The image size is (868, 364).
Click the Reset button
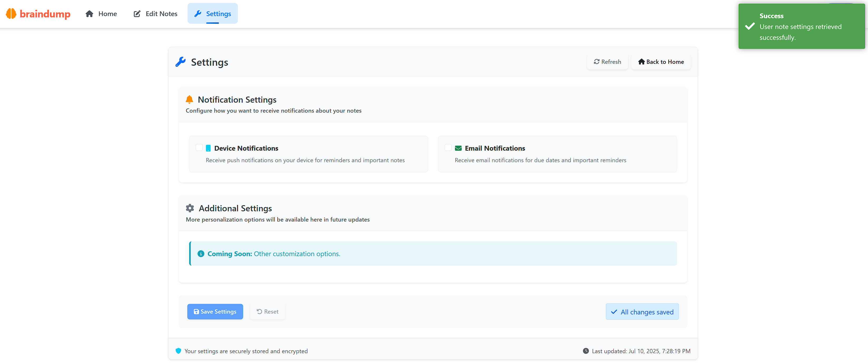point(268,312)
